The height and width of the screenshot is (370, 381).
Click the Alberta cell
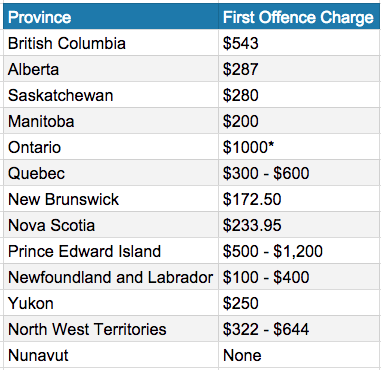click(111, 69)
